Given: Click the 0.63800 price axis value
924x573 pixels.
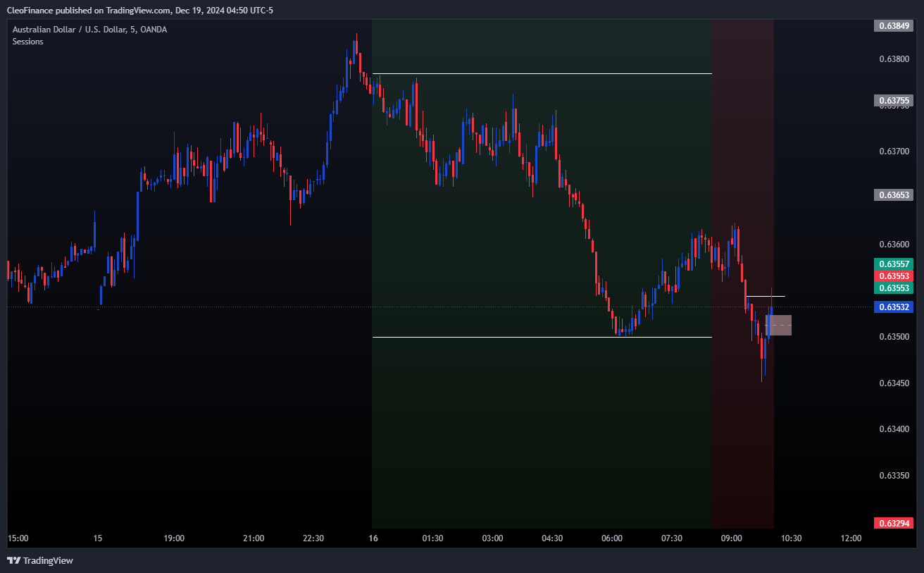Looking at the screenshot, I should coord(894,58).
